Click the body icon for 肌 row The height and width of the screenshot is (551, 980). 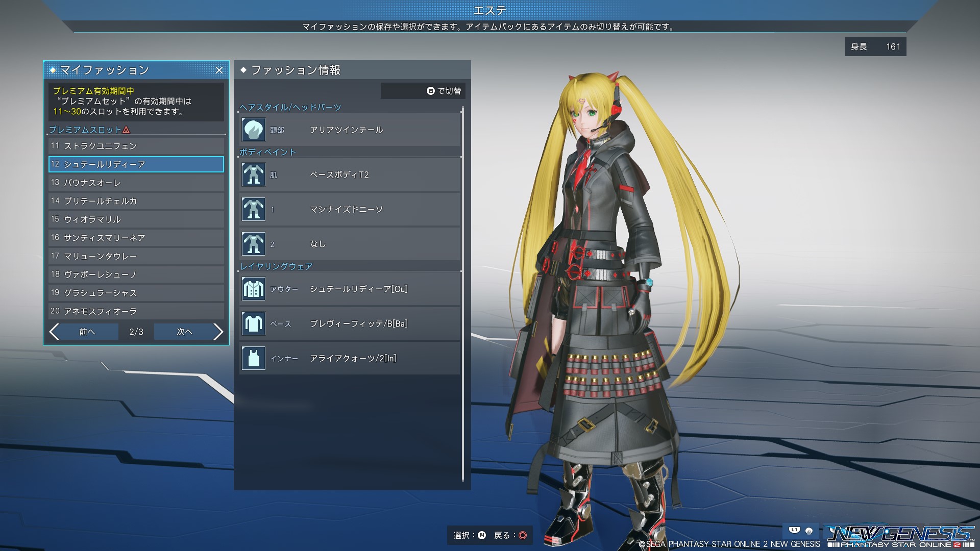point(253,174)
